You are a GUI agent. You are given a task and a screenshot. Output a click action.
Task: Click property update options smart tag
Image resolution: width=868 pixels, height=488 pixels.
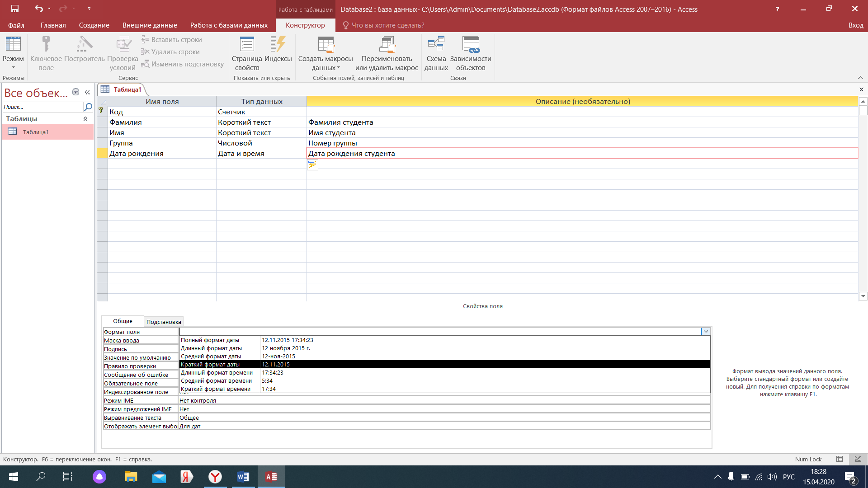(312, 165)
